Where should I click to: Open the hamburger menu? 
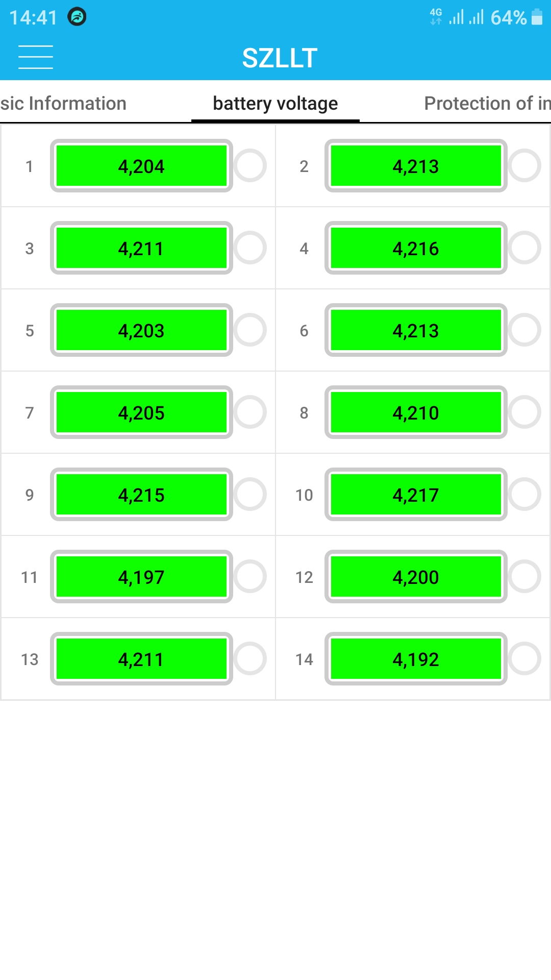(36, 57)
